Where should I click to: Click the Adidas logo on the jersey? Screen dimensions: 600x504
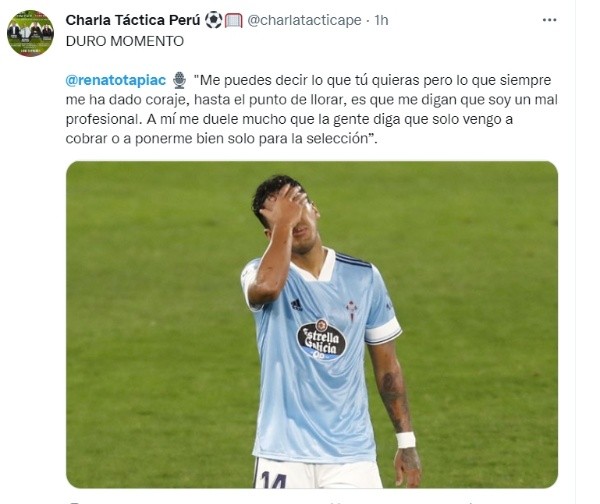pos(296,305)
